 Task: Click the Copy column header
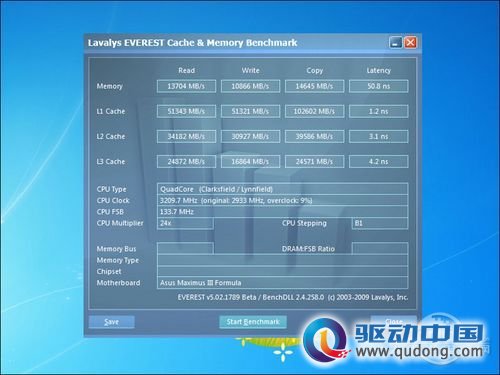coord(315,71)
